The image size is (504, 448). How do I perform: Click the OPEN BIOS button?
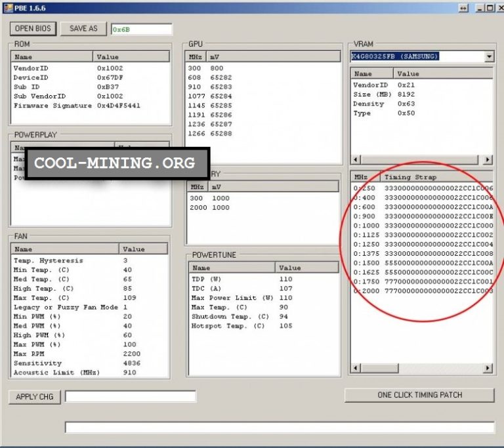point(33,28)
